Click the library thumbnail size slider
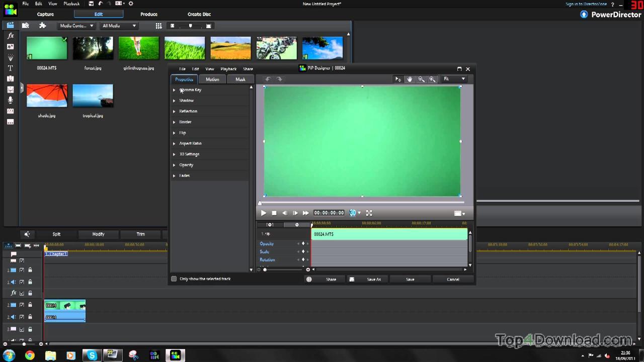 point(190,26)
